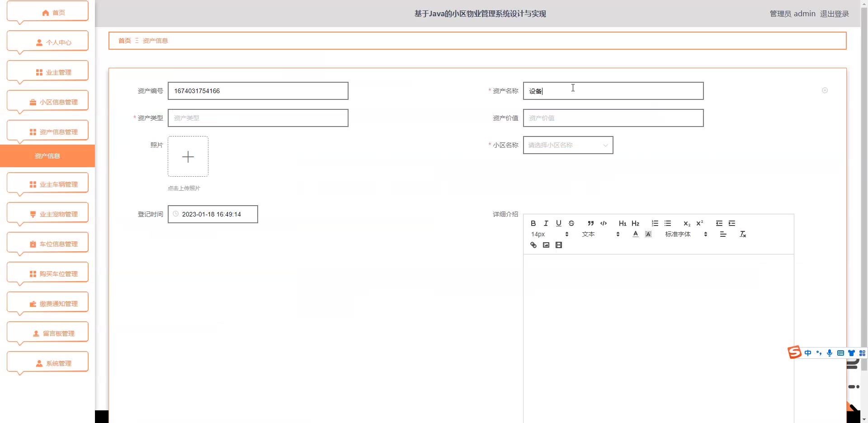Apply superscript formatting
This screenshot has height=423, width=868.
pyautogui.click(x=700, y=223)
